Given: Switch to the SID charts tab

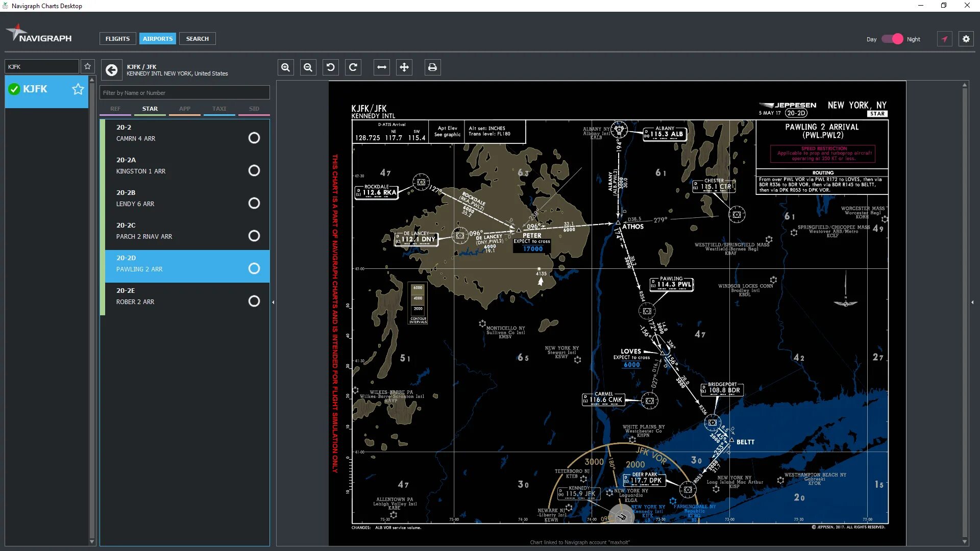Looking at the screenshot, I should point(254,109).
